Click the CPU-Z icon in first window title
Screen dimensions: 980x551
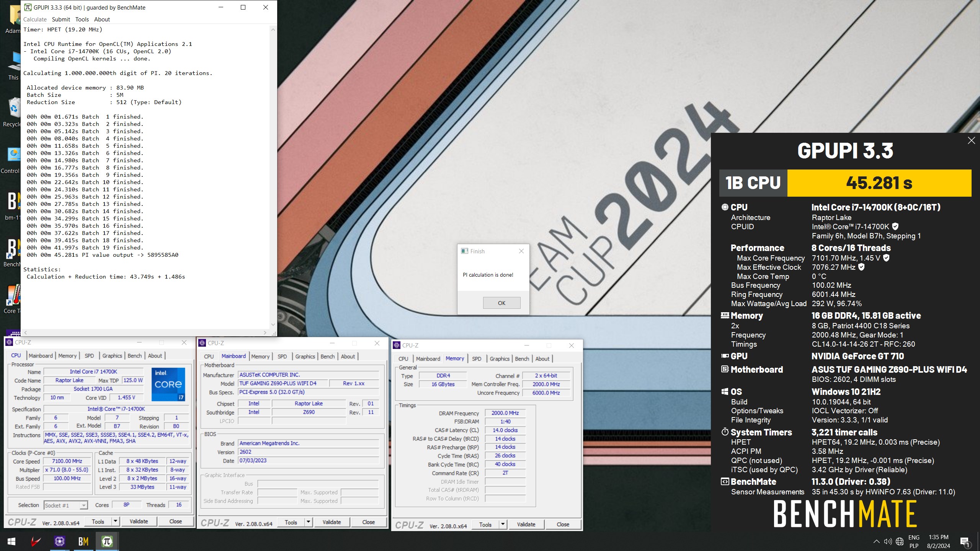[x=10, y=342]
